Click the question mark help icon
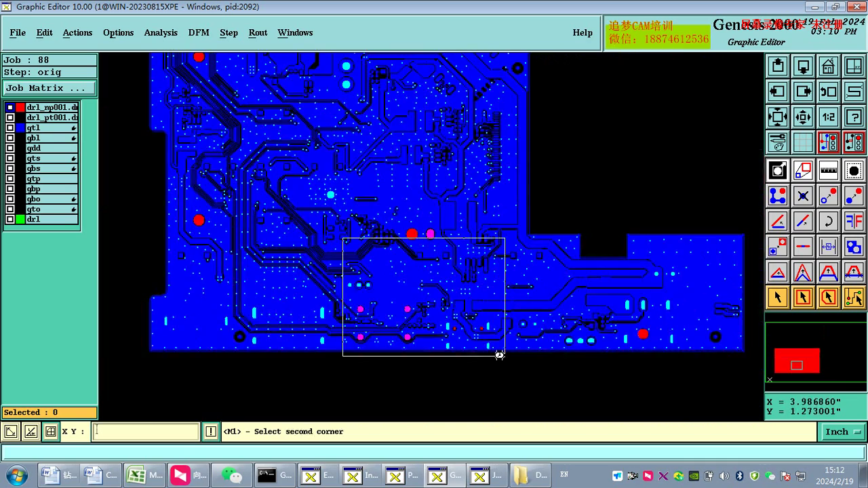 [854, 117]
